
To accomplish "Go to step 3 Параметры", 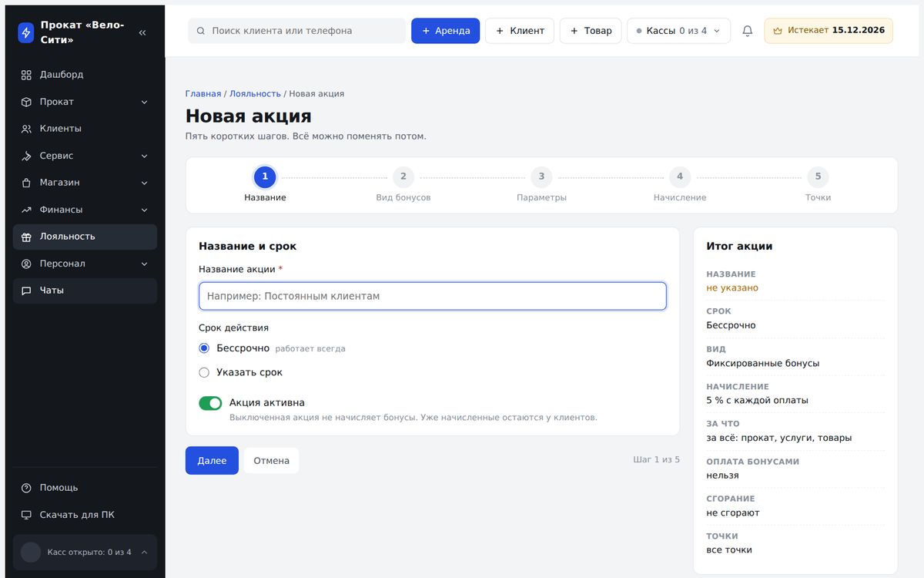I will pos(541,185).
